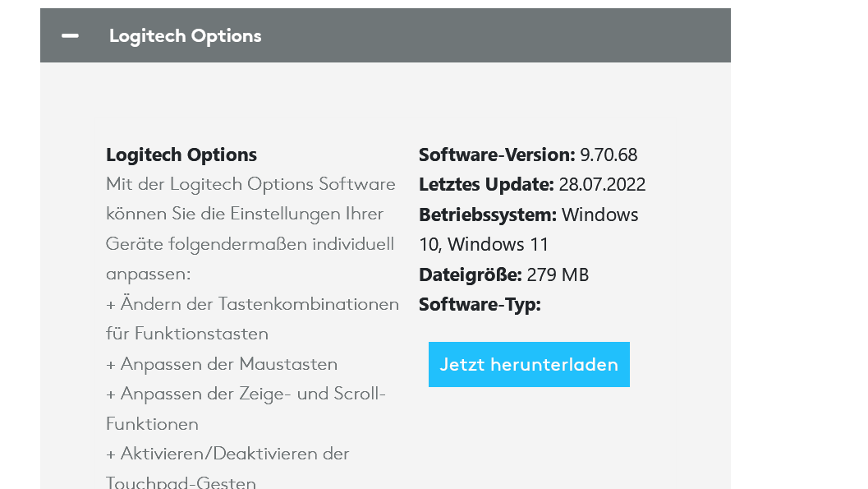
Task: Click the Geräte folgendermaßen individuell line
Action: tap(250, 244)
